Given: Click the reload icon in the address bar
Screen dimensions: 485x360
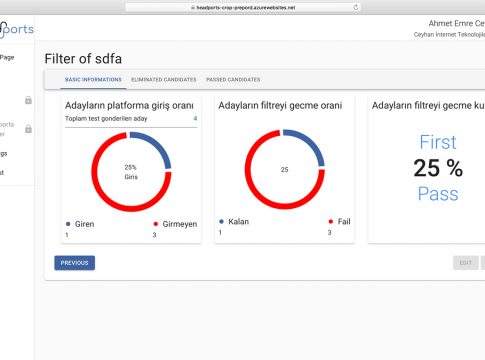Looking at the screenshot, I should point(356,7).
